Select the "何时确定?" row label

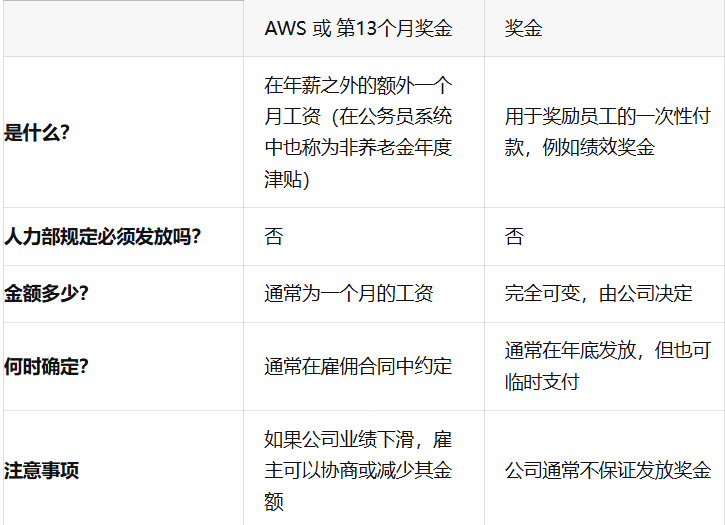[46, 366]
